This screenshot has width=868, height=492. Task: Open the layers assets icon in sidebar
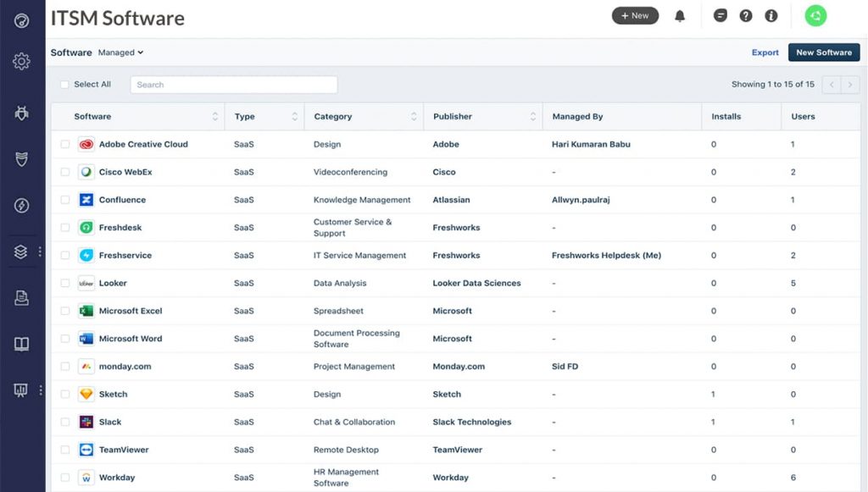pos(22,252)
